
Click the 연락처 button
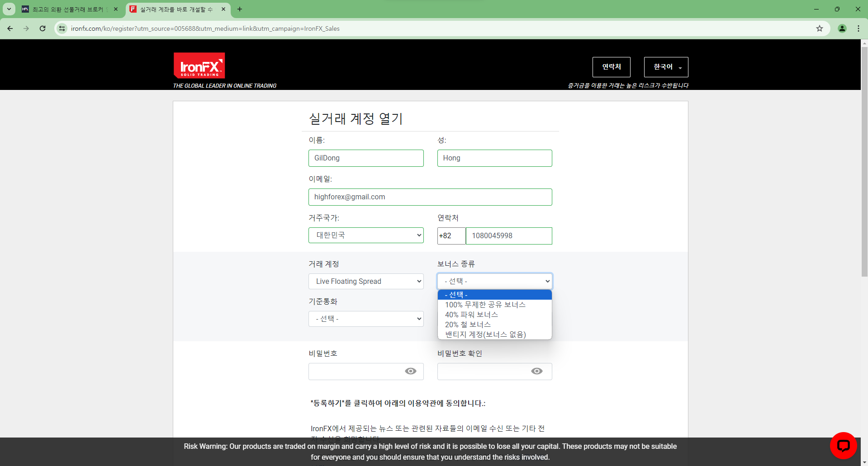611,67
